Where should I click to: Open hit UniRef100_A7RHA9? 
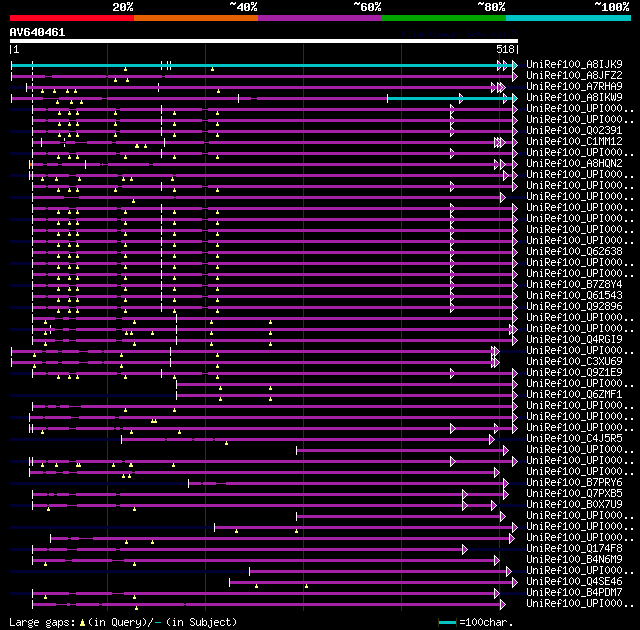pos(574,87)
